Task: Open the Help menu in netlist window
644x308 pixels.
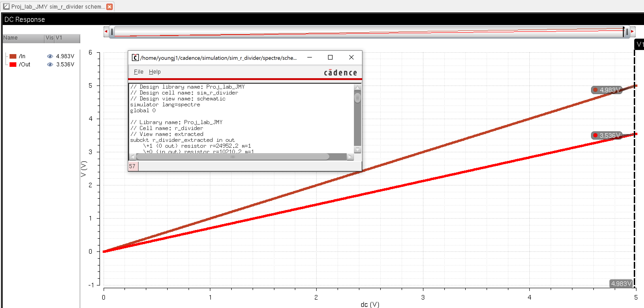Action: pyautogui.click(x=154, y=72)
